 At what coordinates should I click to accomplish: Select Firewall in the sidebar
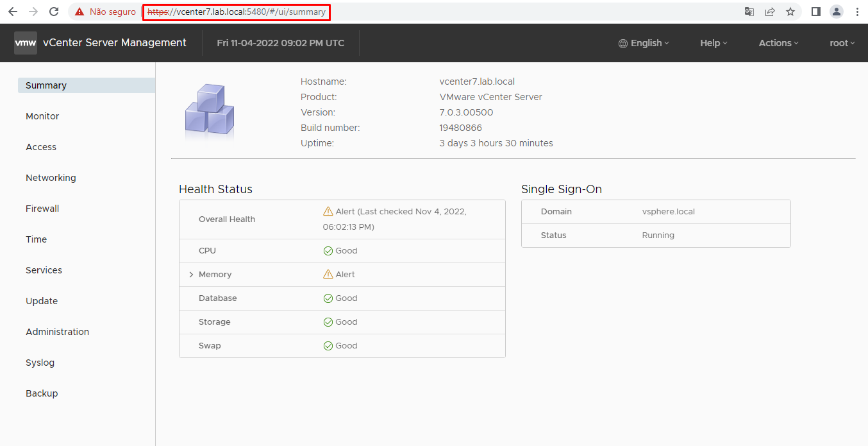(x=42, y=209)
